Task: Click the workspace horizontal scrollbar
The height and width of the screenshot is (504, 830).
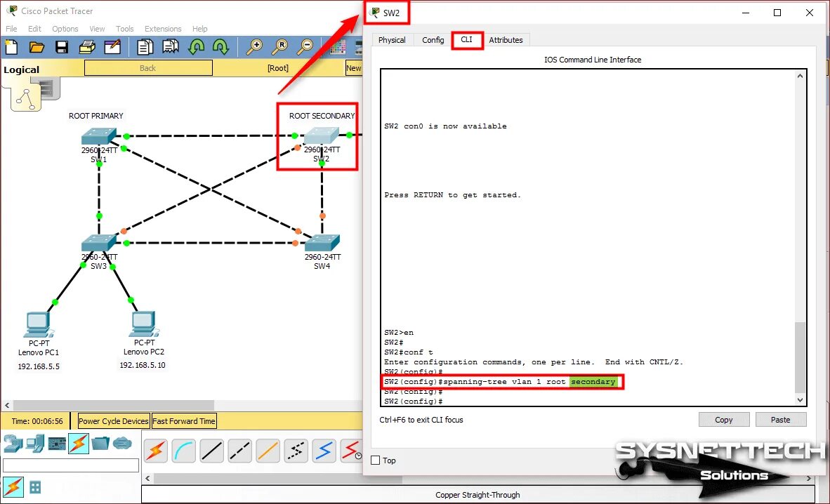Action: tap(114, 406)
